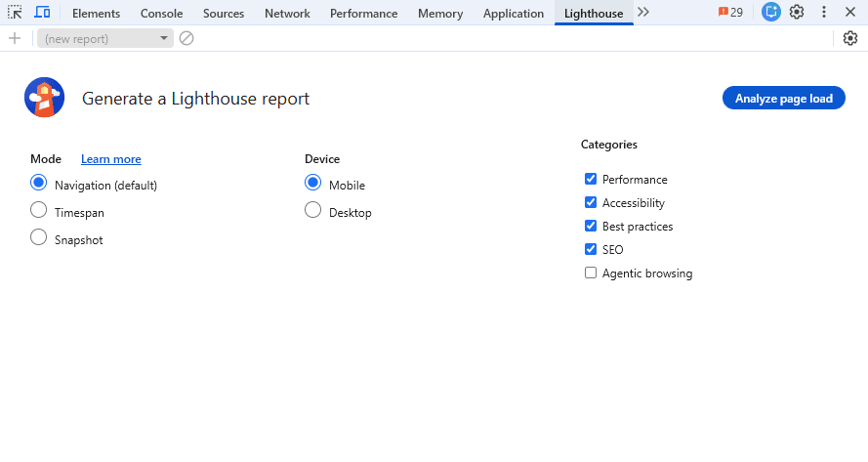
Task: Open the AI assistance icon
Action: [770, 12]
